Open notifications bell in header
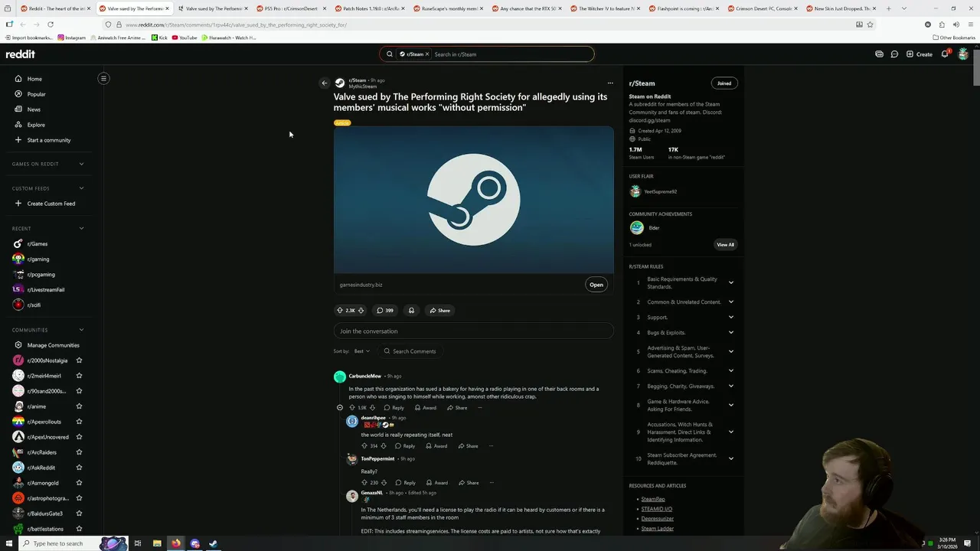 pyautogui.click(x=946, y=54)
